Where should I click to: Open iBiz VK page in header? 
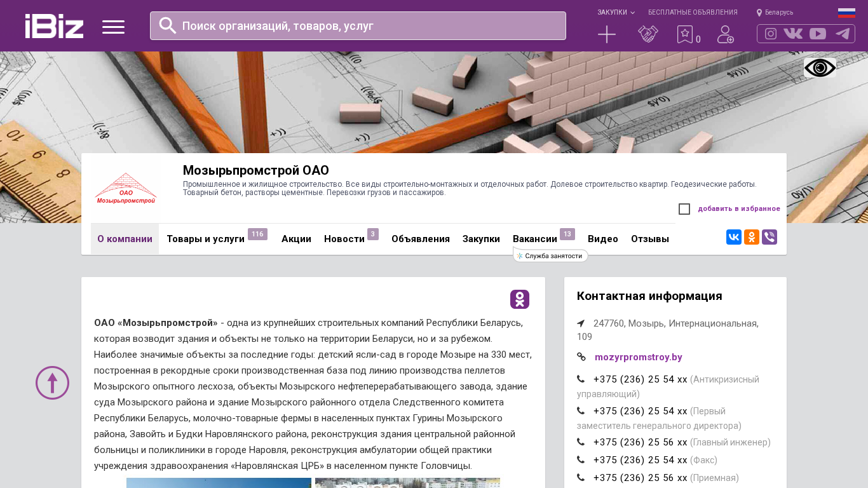pos(793,34)
